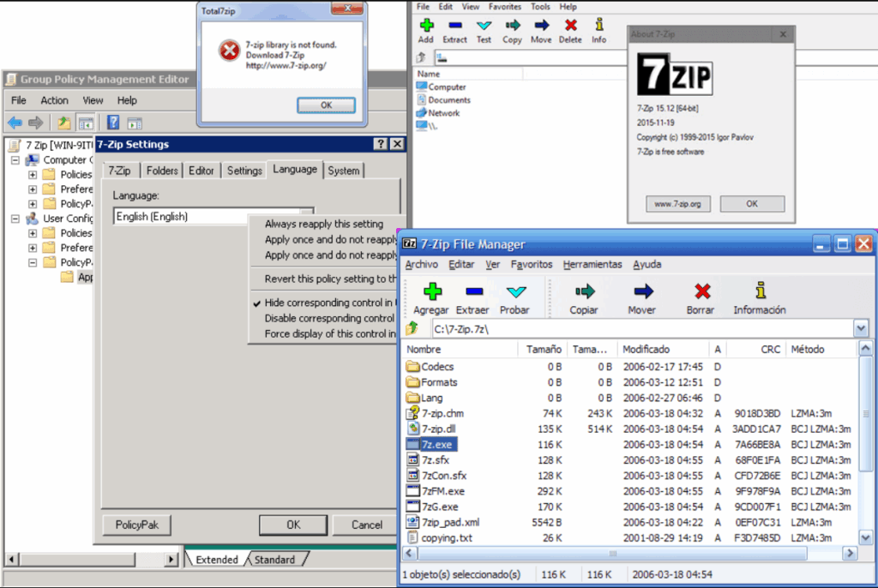878x588 pixels.
Task: Expand Preferences under Computer Configuration
Action: point(33,189)
